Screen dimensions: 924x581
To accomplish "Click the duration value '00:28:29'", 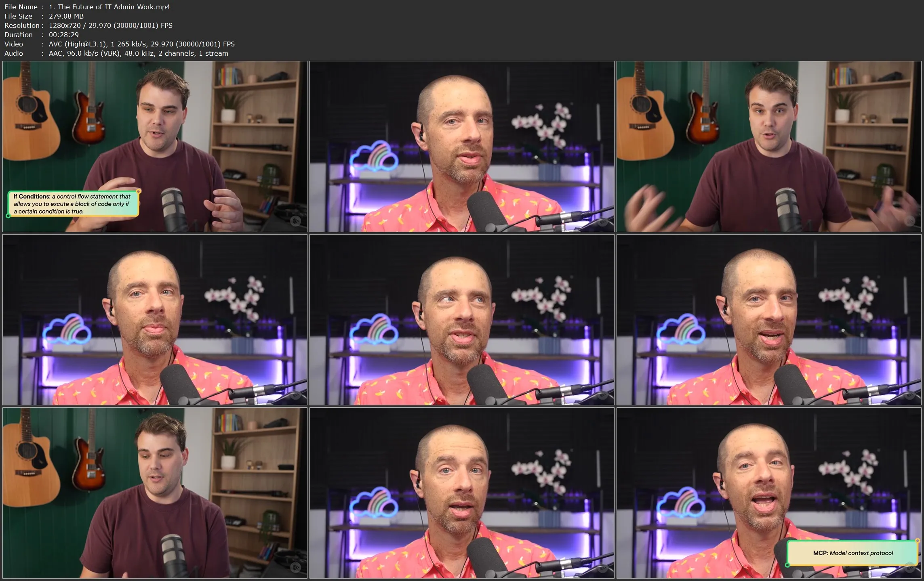I will 64,35.
